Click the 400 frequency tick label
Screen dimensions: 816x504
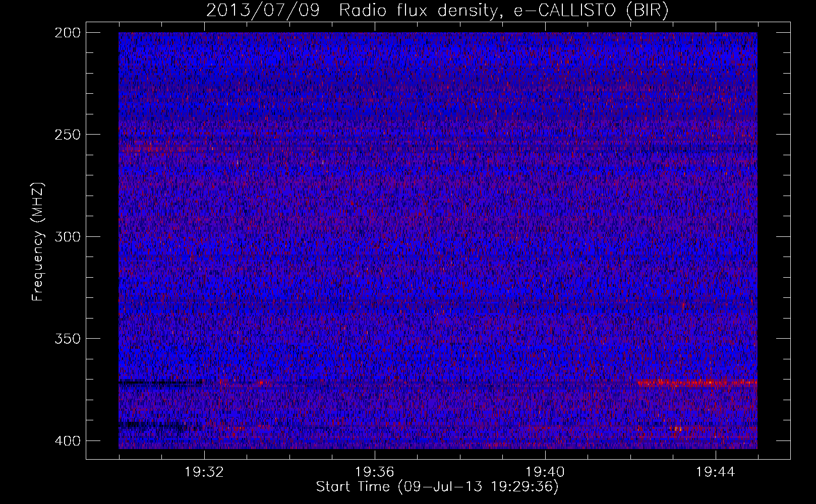pyautogui.click(x=68, y=440)
